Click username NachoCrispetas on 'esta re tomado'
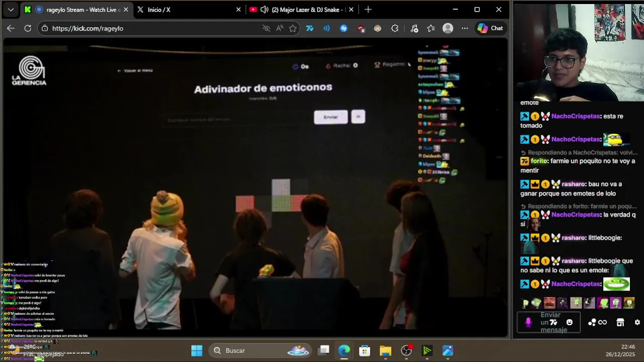The height and width of the screenshot is (362, 644). [x=576, y=116]
